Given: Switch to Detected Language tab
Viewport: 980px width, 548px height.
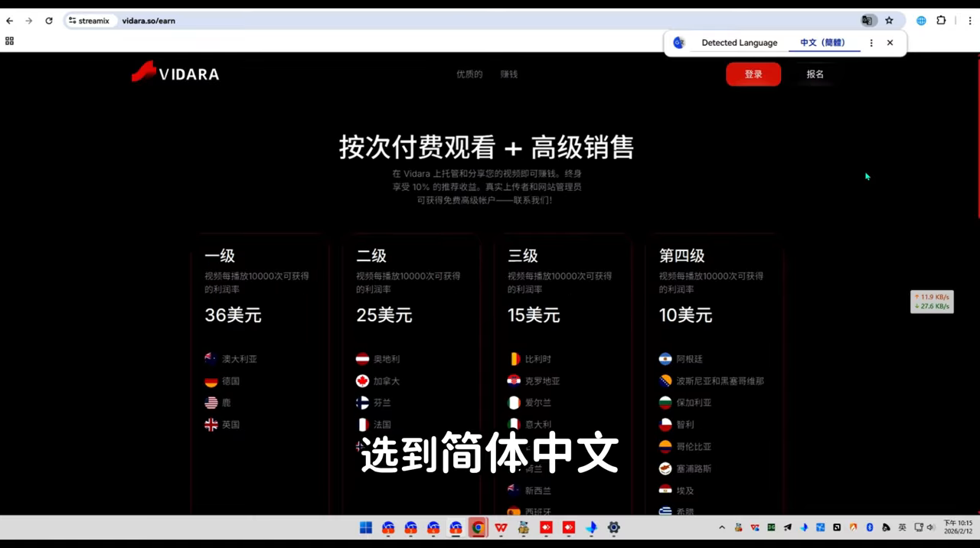Looking at the screenshot, I should point(740,43).
